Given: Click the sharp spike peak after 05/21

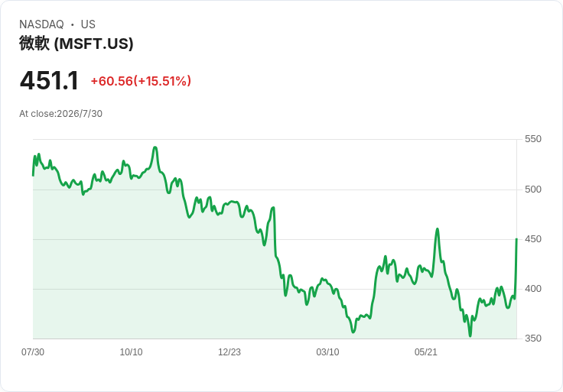Looking at the screenshot, I should (x=438, y=228).
